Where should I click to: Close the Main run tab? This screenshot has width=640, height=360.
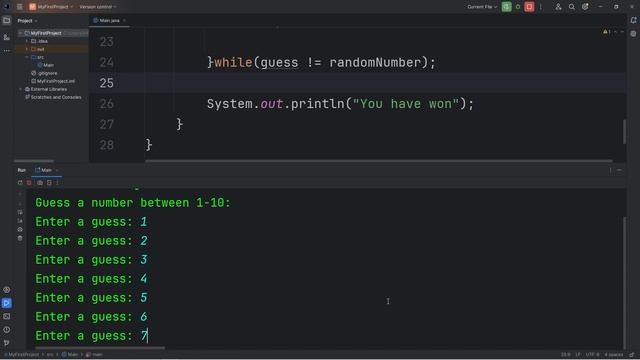pos(57,170)
